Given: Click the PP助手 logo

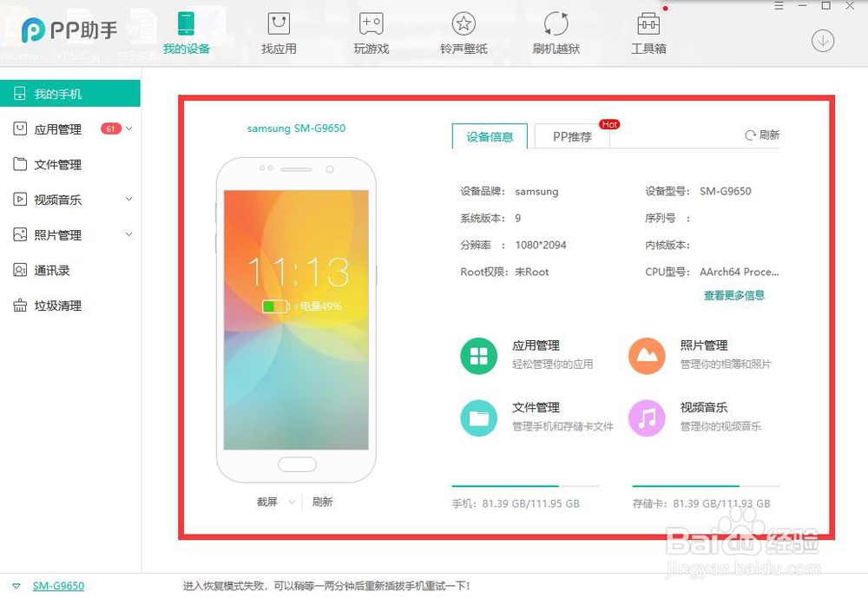Looking at the screenshot, I should (x=69, y=30).
